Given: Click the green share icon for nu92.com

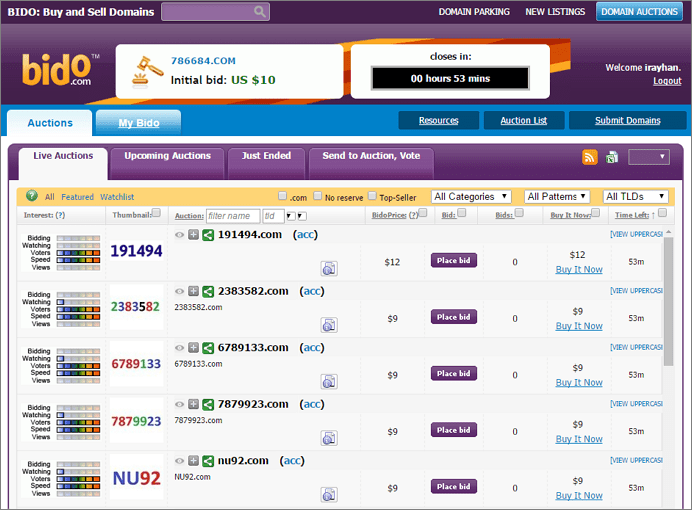Looking at the screenshot, I should pyautogui.click(x=208, y=461).
